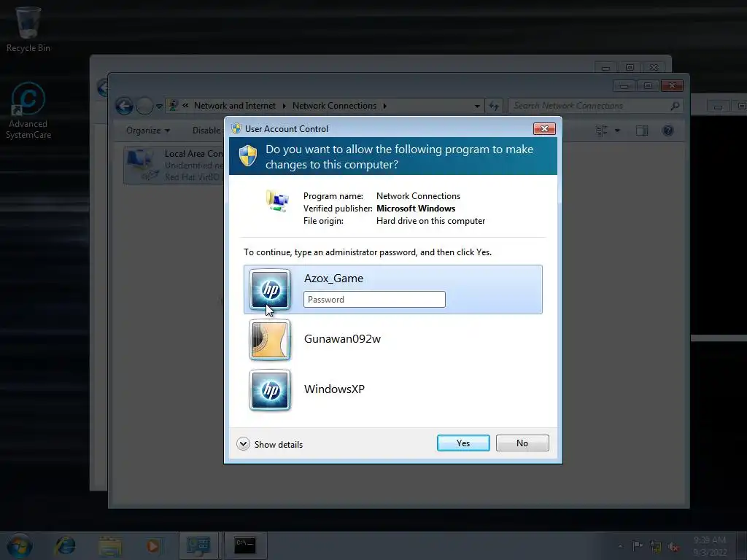Expand Show details chevron
Image resolution: width=747 pixels, height=560 pixels.
[243, 444]
